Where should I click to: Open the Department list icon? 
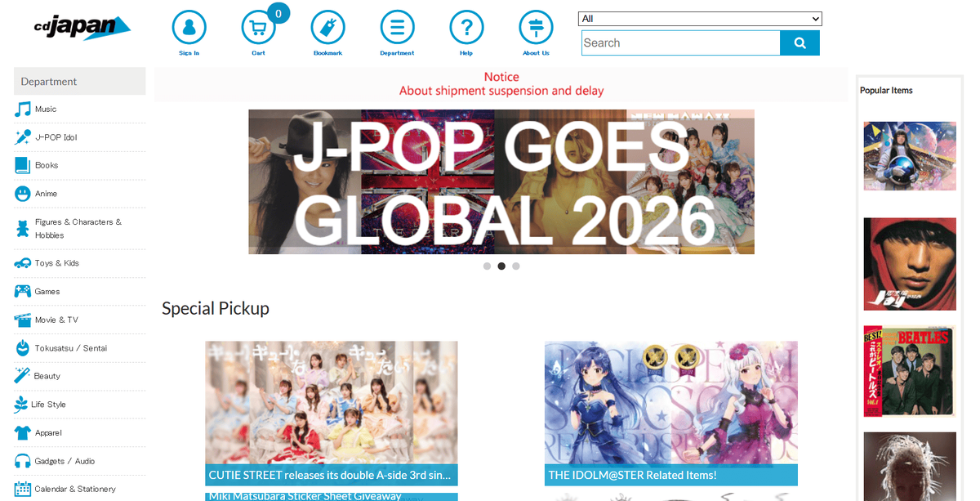[398, 28]
